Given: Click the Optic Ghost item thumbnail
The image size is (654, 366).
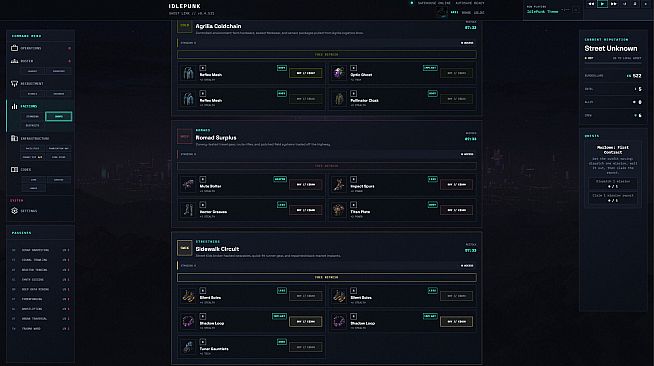Looking at the screenshot, I should click(x=339, y=73).
